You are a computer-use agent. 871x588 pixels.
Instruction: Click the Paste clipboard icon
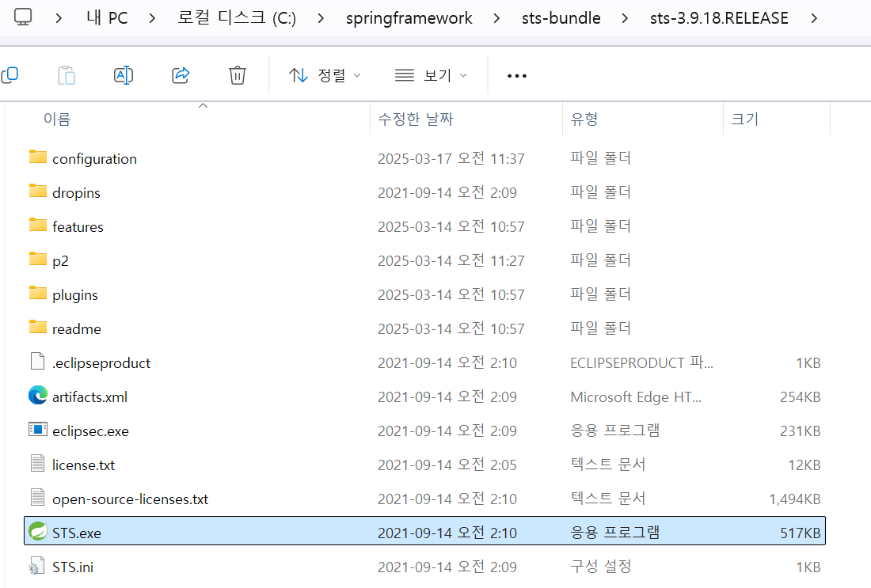click(x=66, y=75)
